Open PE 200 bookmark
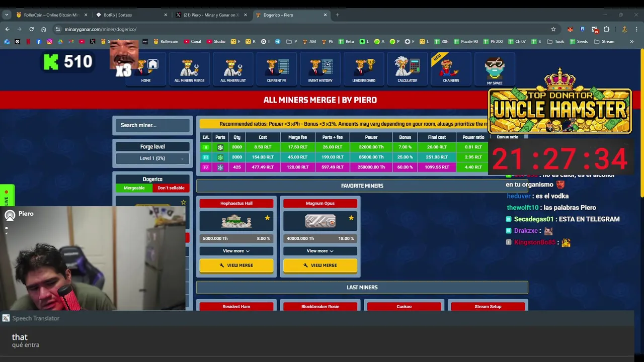Screen dimensions: 644x362 coord(493,42)
